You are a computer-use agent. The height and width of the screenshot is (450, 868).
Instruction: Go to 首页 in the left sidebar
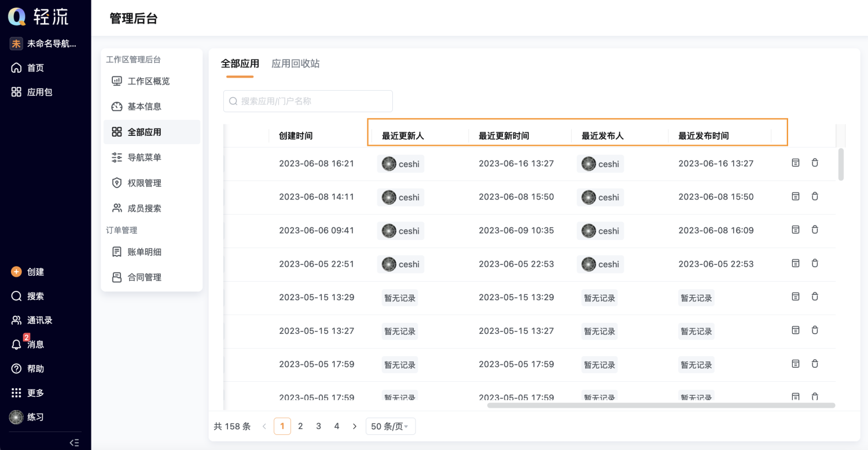click(x=27, y=68)
